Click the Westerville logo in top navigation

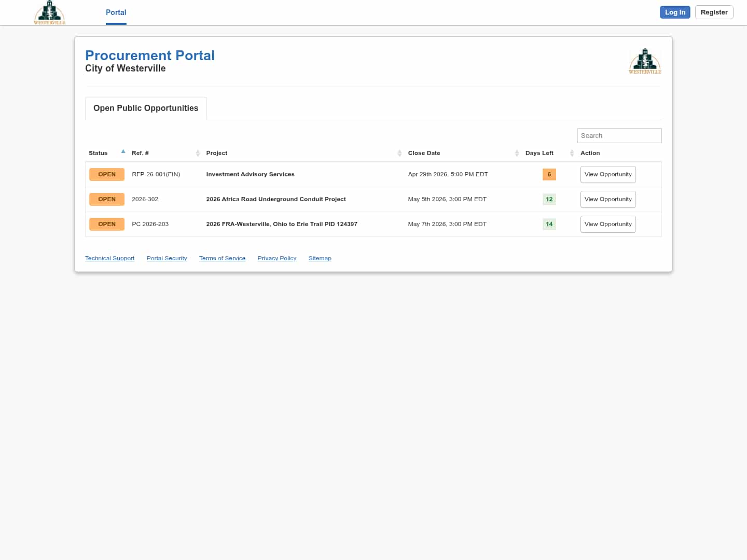pos(49,12)
